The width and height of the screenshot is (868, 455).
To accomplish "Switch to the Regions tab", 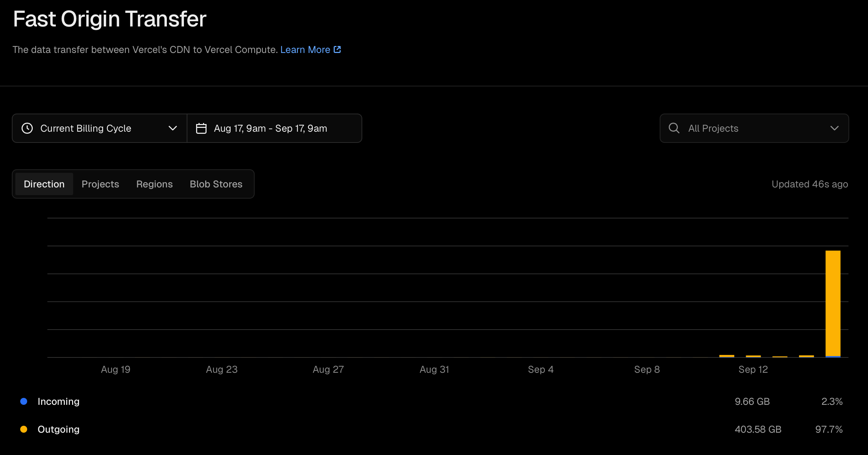I will [x=154, y=184].
